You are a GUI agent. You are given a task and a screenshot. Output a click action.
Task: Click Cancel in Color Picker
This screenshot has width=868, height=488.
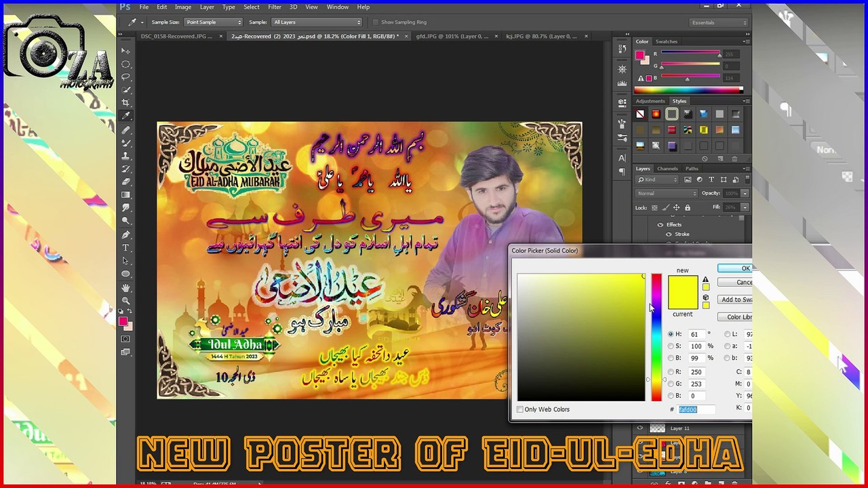[734, 283]
